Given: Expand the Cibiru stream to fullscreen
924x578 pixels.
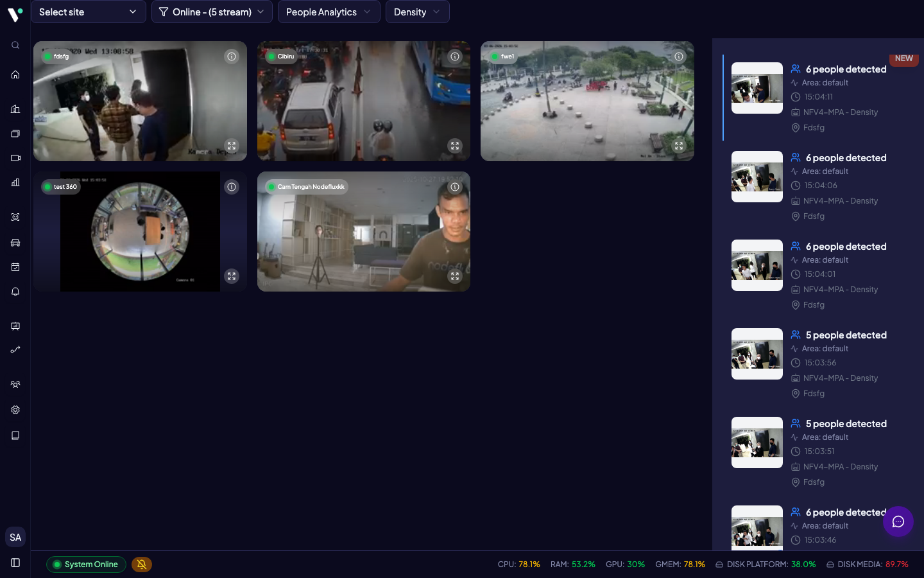Looking at the screenshot, I should (455, 146).
